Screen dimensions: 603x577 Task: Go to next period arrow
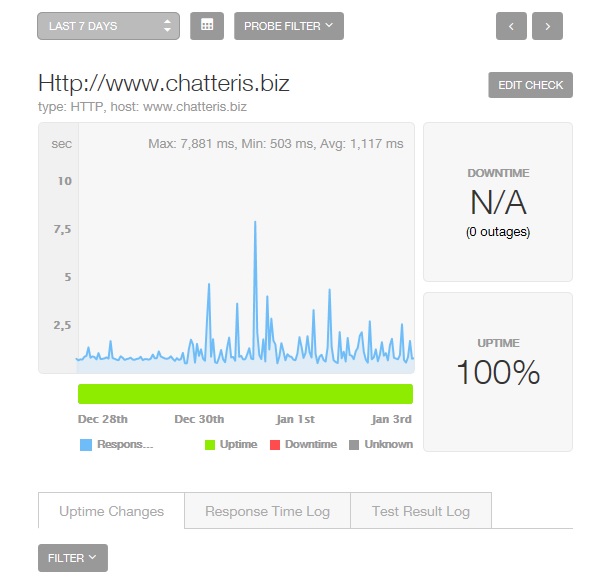[547, 26]
